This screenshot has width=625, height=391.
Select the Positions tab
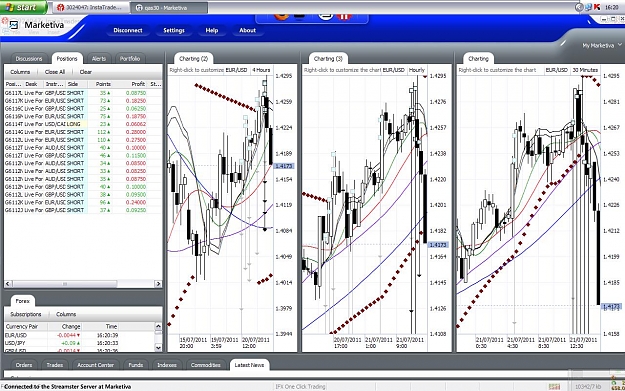point(67,59)
